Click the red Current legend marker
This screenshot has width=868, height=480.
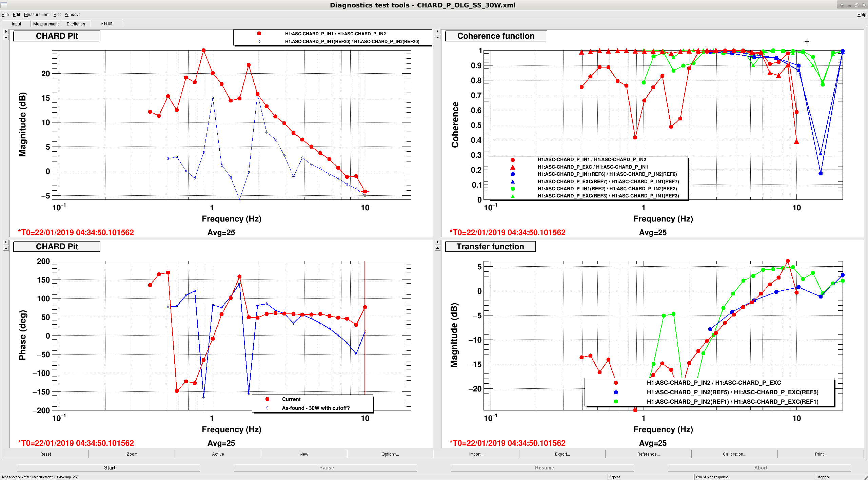pos(267,399)
